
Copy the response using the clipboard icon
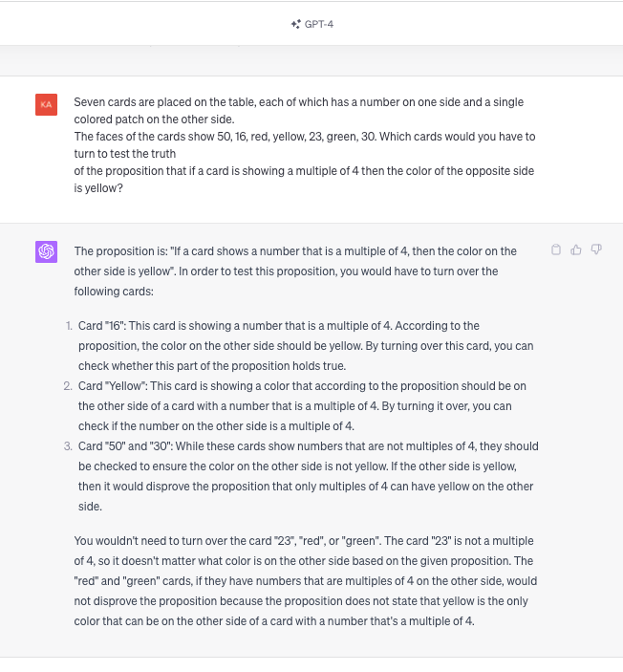click(556, 250)
